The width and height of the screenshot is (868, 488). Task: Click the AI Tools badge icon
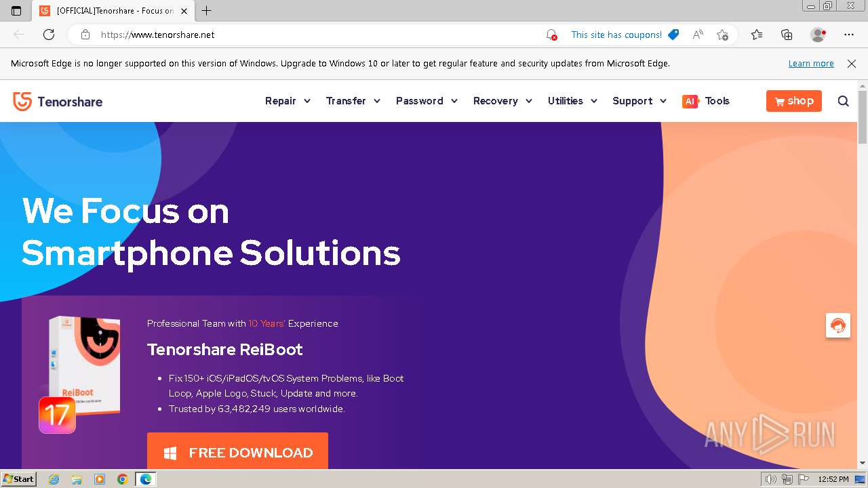[690, 101]
